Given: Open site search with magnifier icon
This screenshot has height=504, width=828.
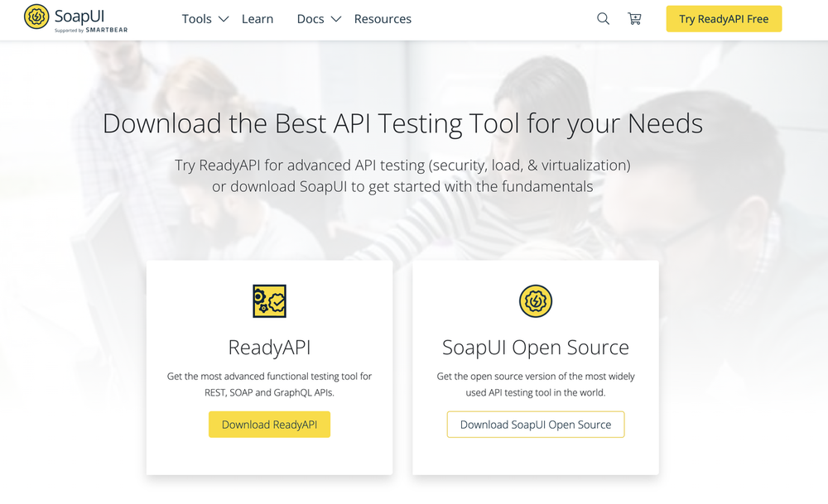Looking at the screenshot, I should click(603, 19).
